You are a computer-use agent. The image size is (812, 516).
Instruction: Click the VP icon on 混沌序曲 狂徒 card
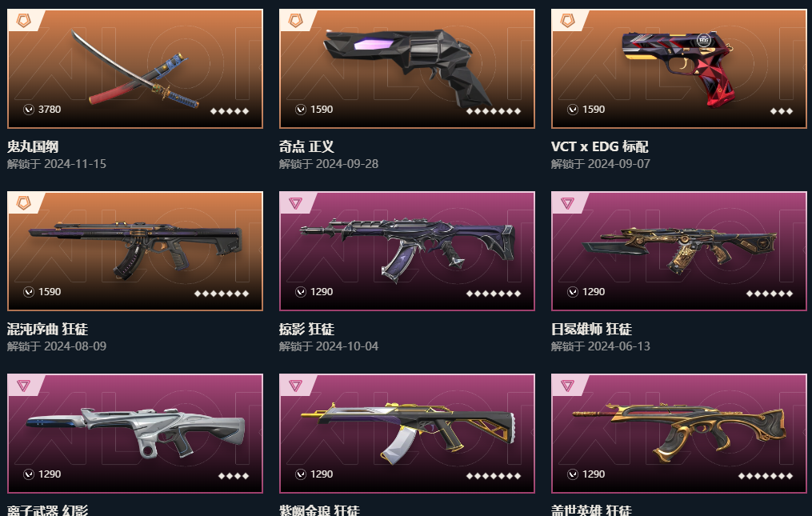tap(29, 292)
